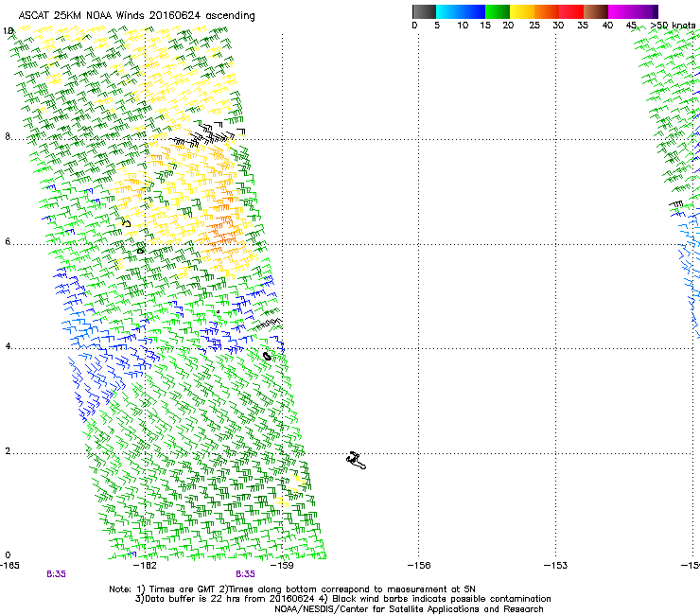Image resolution: width=700 pixels, height=615 pixels.
Task: Click the longitude axis label "-159"
Action: [x=282, y=566]
